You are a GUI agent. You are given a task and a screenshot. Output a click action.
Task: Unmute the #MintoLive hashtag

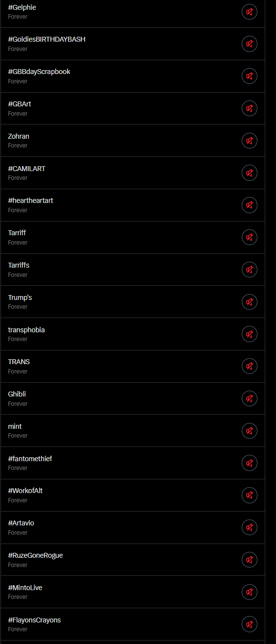250,592
